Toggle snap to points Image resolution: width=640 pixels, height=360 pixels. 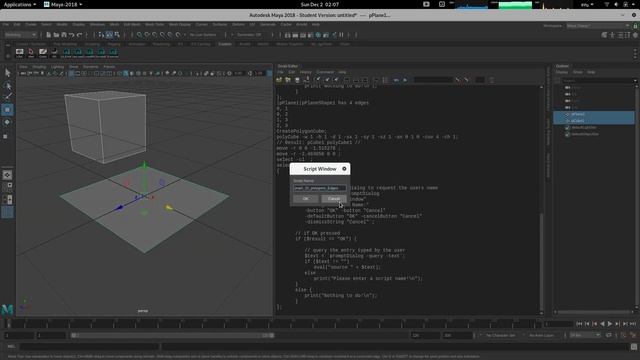coord(155,35)
